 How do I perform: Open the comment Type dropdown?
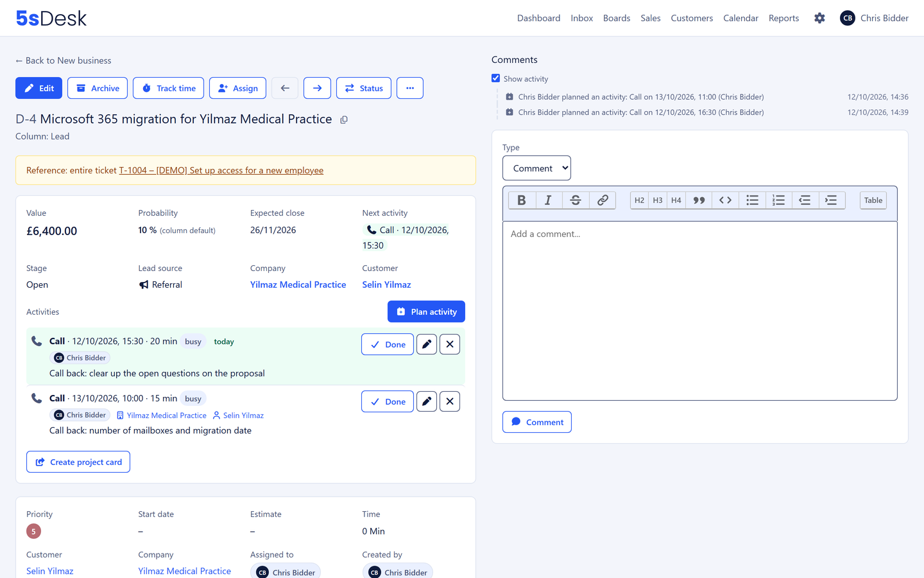536,168
